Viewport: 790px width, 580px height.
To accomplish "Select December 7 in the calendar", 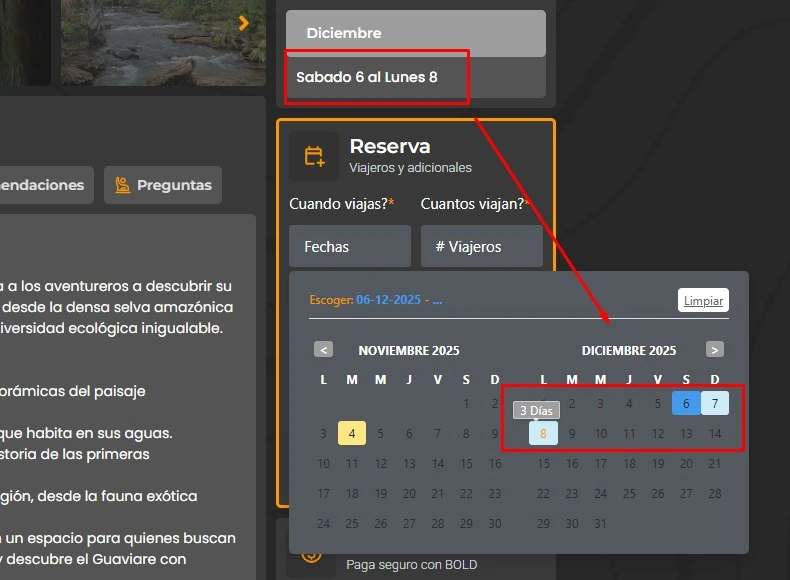I will [714, 404].
